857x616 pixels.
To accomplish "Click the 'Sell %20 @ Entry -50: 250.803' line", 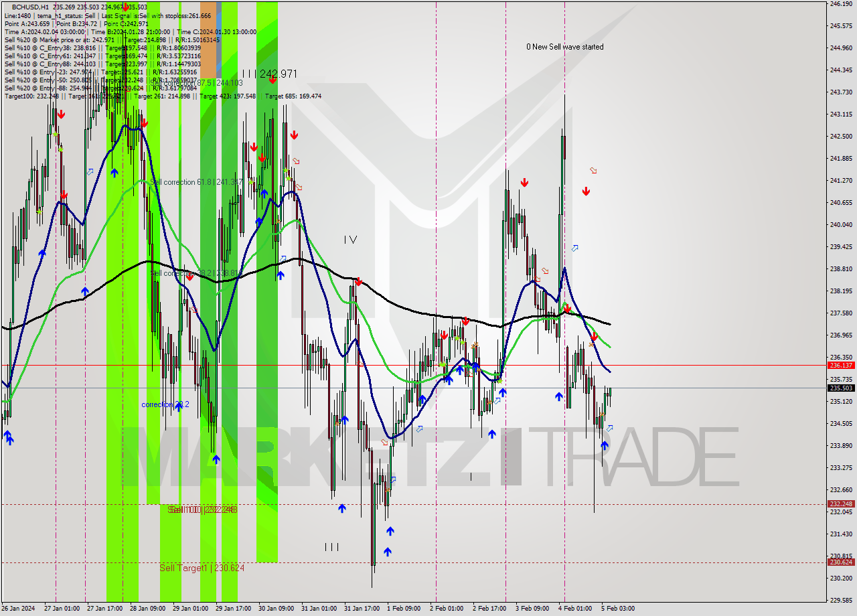I will point(101,80).
